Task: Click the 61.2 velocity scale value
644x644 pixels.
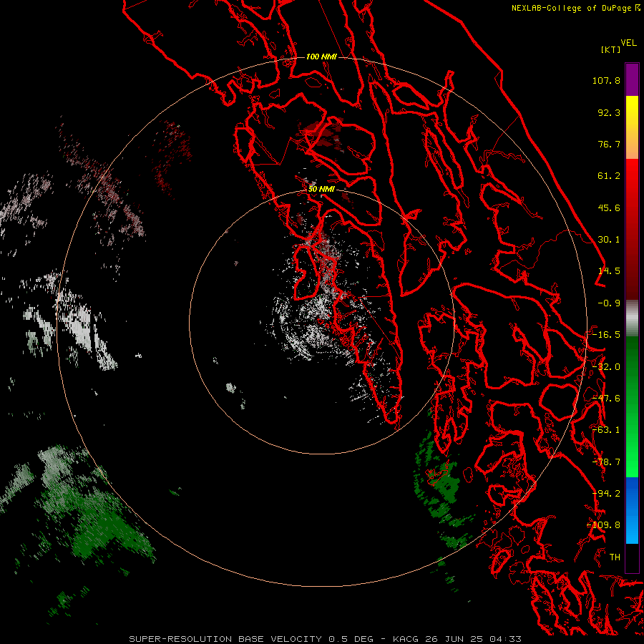Action: pyautogui.click(x=609, y=176)
